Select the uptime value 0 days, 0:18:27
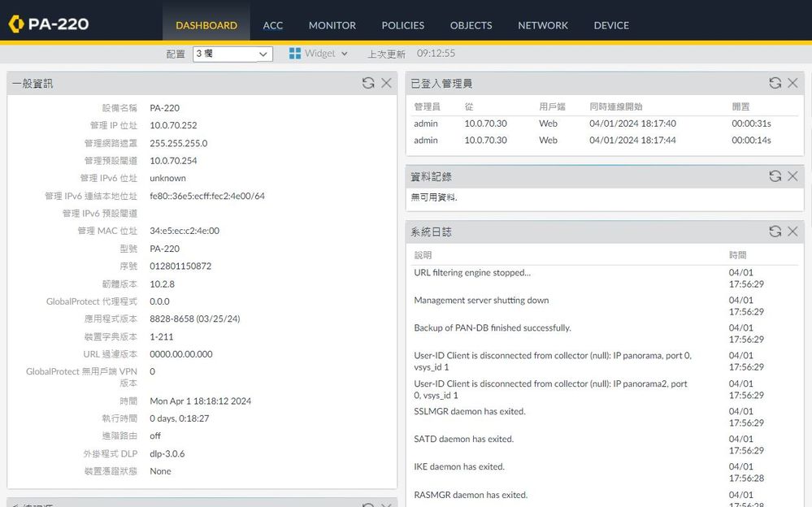 (179, 418)
